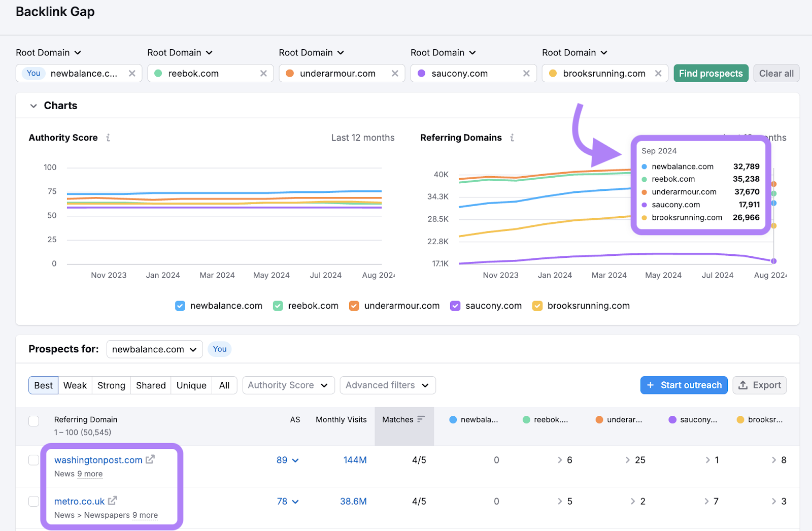Image resolution: width=812 pixels, height=531 pixels.
Task: Open Referring Domains info tooltip icon
Action: click(512, 138)
